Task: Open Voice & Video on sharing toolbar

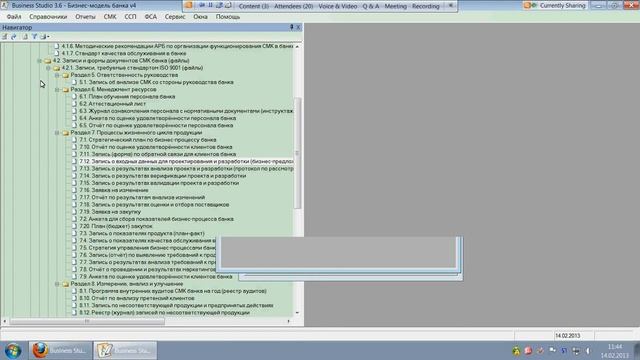Action: (x=338, y=6)
